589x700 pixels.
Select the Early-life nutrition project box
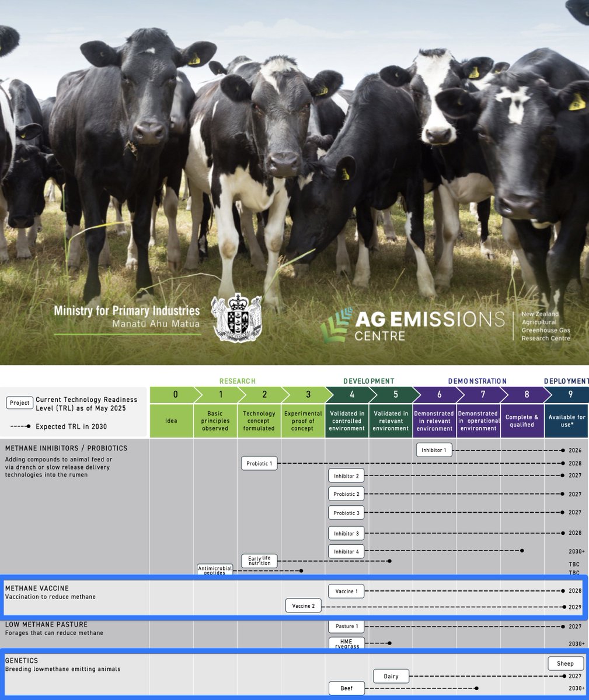(259, 561)
